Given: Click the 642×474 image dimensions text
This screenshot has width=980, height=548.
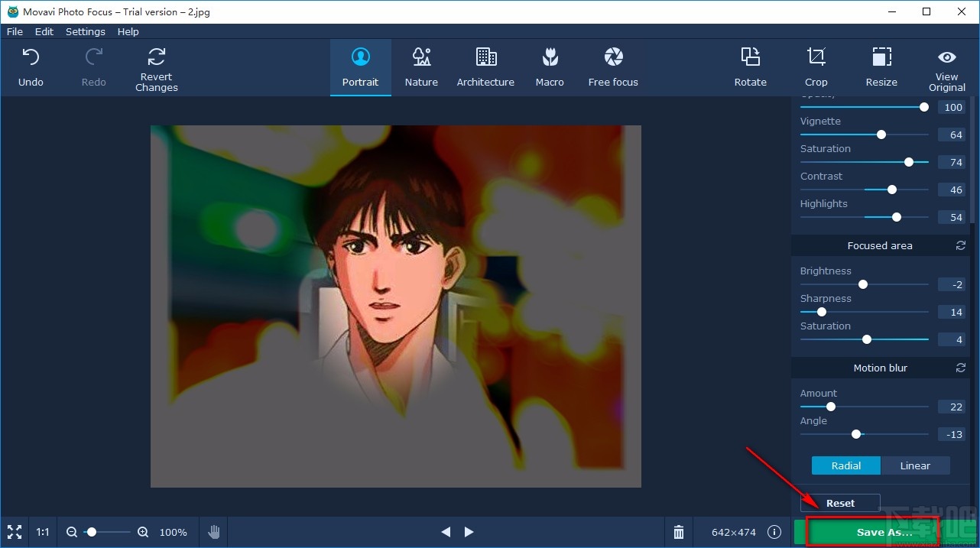Looking at the screenshot, I should 734,532.
